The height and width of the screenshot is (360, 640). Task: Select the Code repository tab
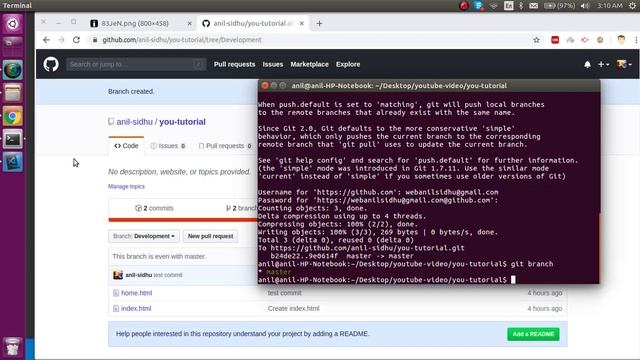point(126,146)
